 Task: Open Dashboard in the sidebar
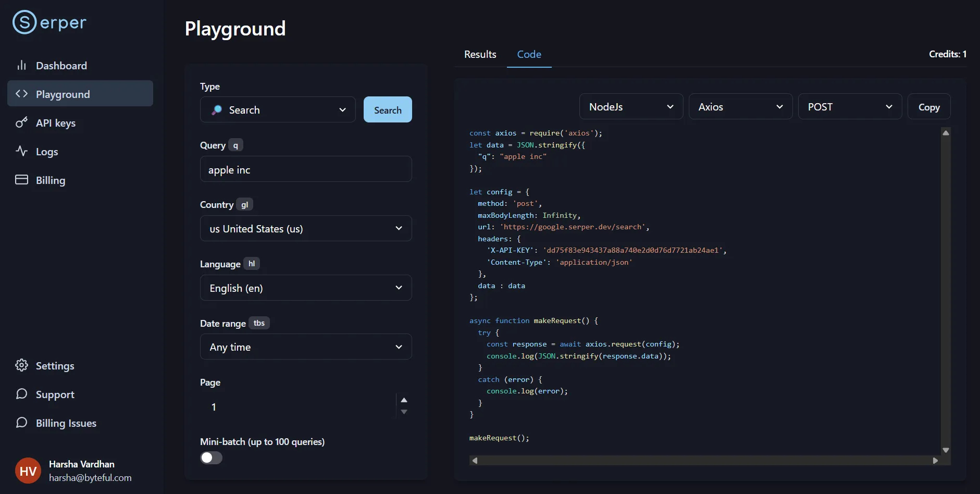pyautogui.click(x=80, y=65)
